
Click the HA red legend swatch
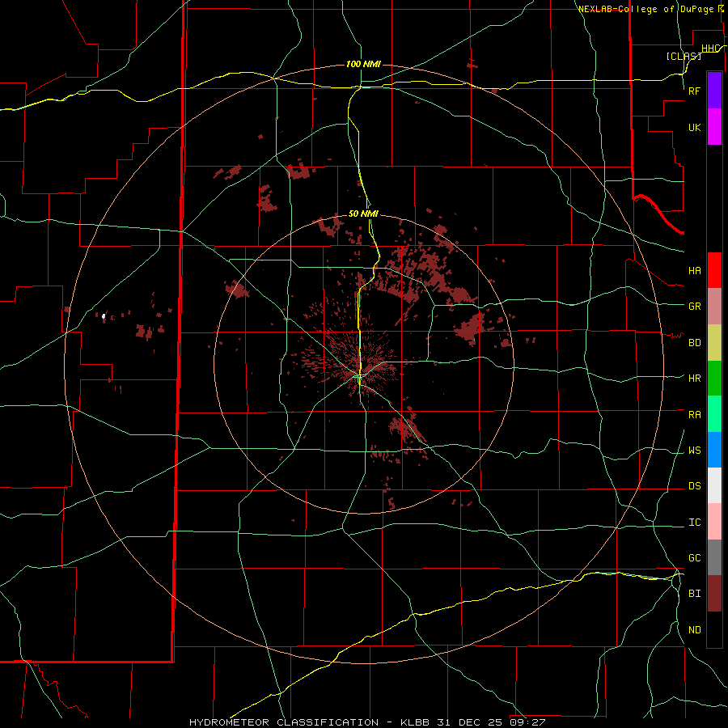714,270
